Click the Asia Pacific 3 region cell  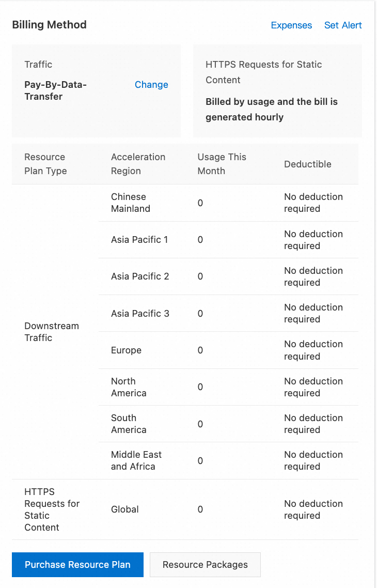[140, 314]
